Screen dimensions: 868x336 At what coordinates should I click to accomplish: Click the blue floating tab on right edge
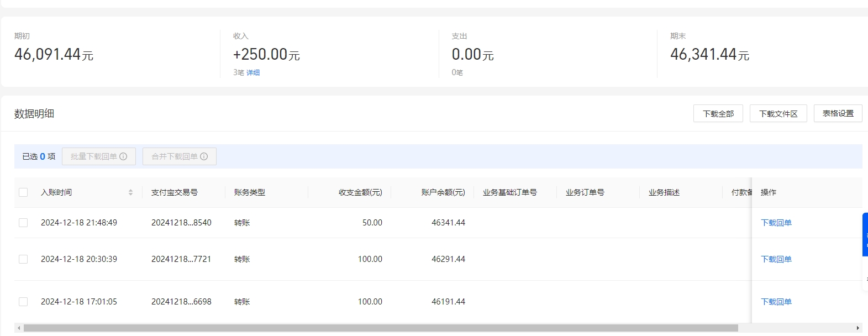pyautogui.click(x=865, y=234)
